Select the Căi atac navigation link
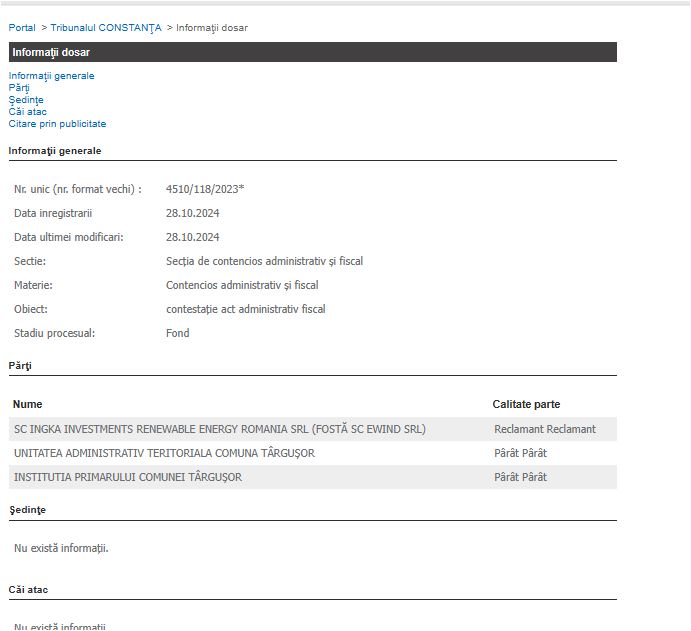 coord(28,112)
